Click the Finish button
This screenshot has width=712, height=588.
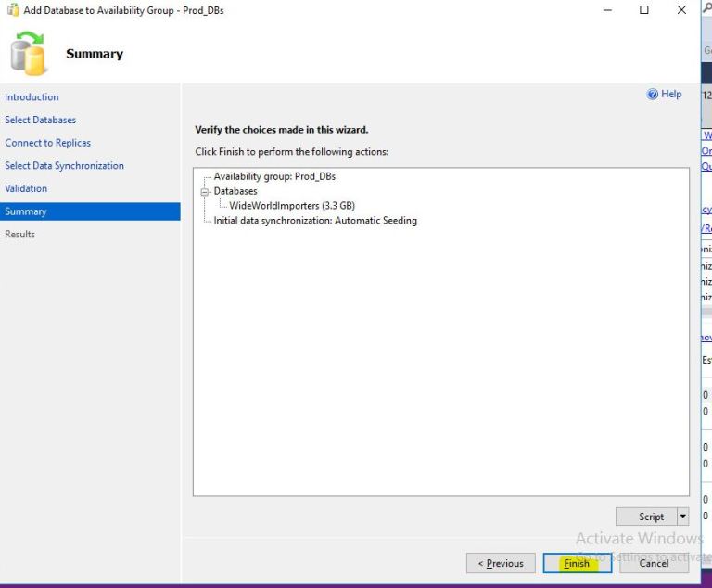578,563
